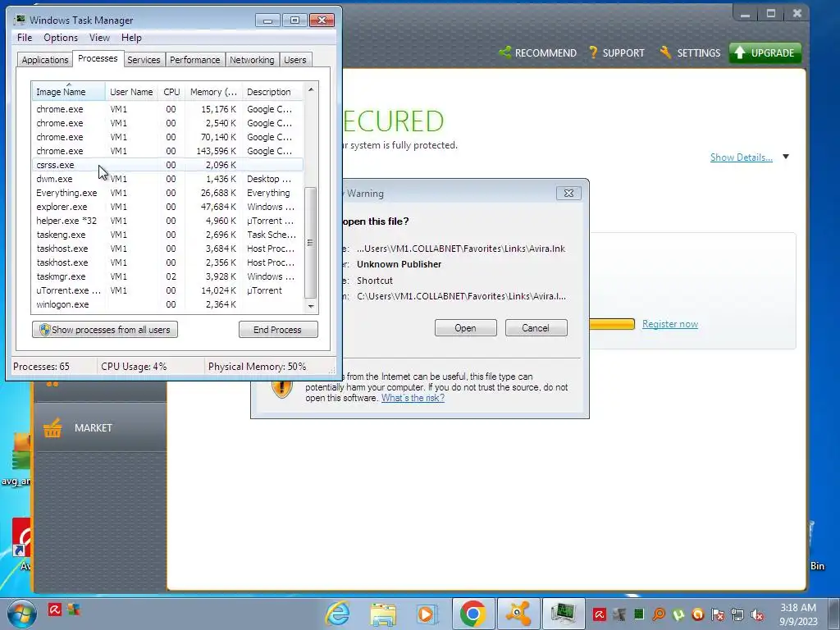The height and width of the screenshot is (630, 840).
Task: Click the green uTorrent tray icon
Action: click(678, 614)
